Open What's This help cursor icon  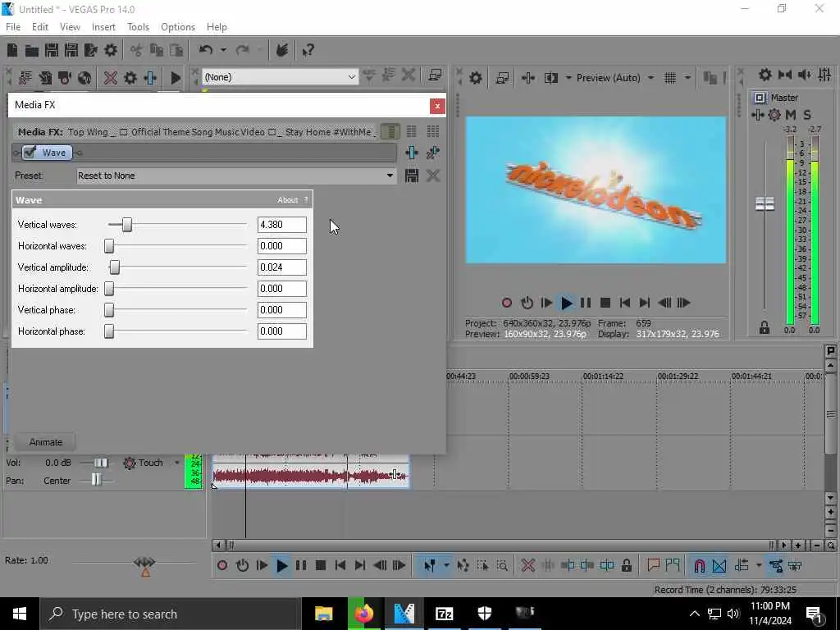click(x=308, y=51)
